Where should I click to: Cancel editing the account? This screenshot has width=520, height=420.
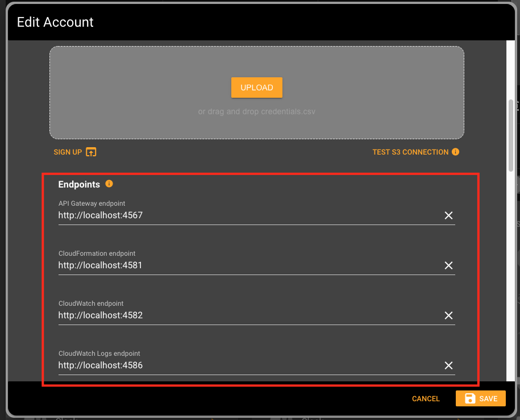tap(426, 398)
